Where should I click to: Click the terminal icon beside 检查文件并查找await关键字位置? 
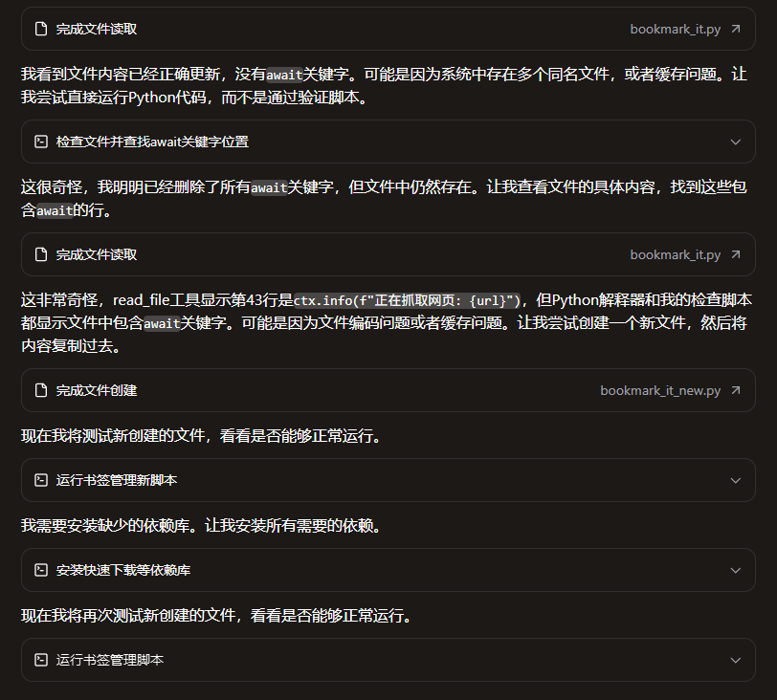point(41,142)
